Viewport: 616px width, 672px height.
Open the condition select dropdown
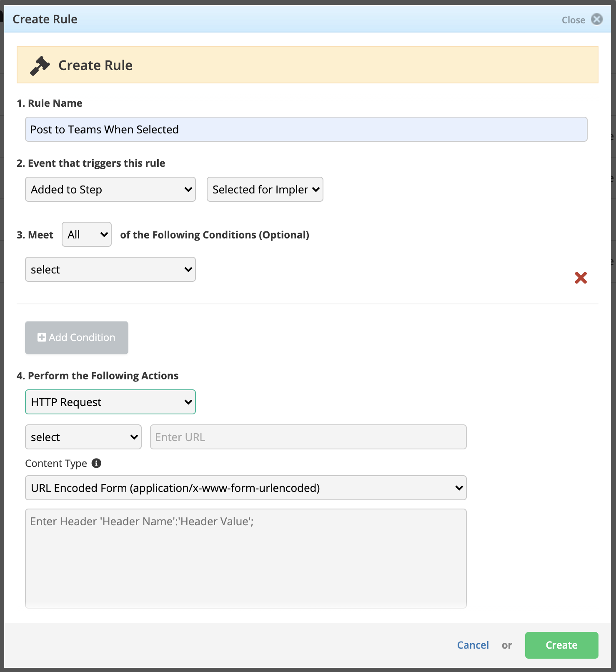click(110, 269)
